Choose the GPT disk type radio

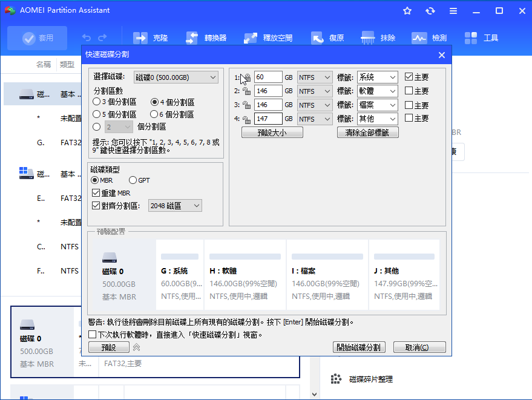coord(133,180)
